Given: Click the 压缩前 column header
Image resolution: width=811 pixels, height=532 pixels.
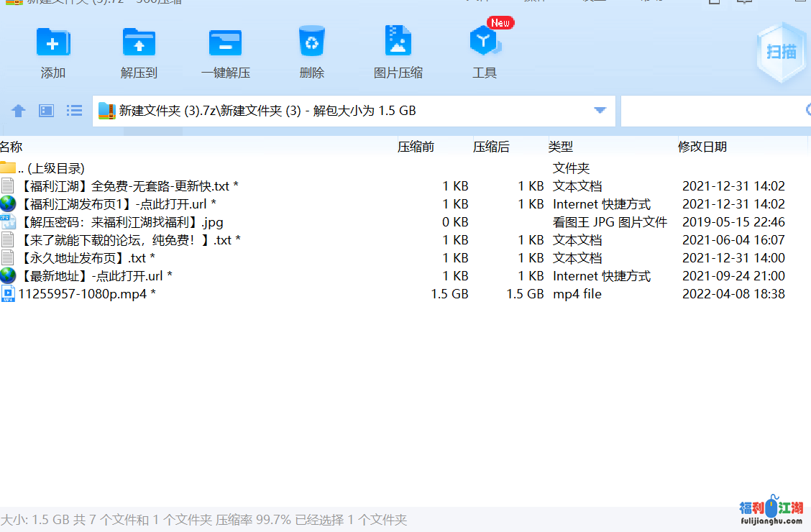Looking at the screenshot, I should (418, 147).
